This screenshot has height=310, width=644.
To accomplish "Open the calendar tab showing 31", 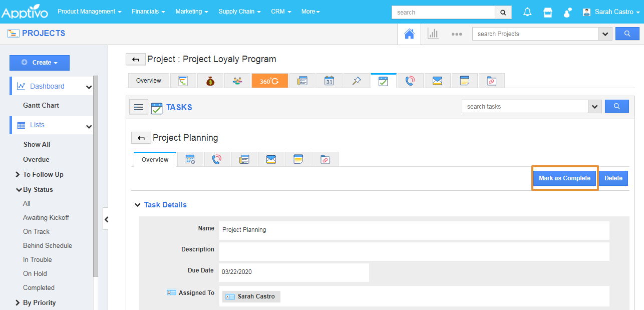I will pyautogui.click(x=329, y=81).
